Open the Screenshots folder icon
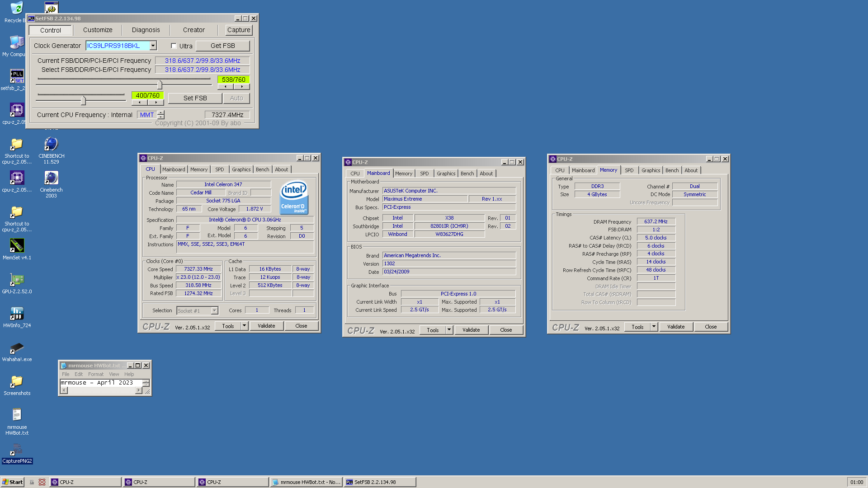 coord(17,381)
